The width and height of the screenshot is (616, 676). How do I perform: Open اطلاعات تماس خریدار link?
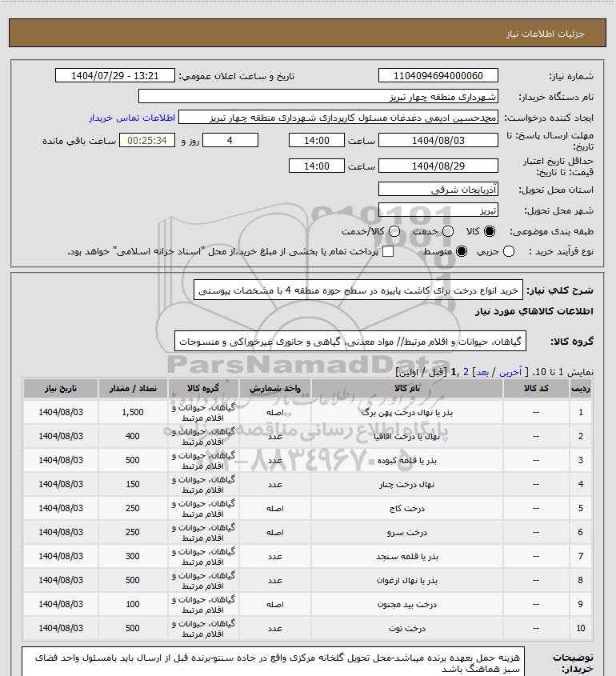(x=132, y=118)
